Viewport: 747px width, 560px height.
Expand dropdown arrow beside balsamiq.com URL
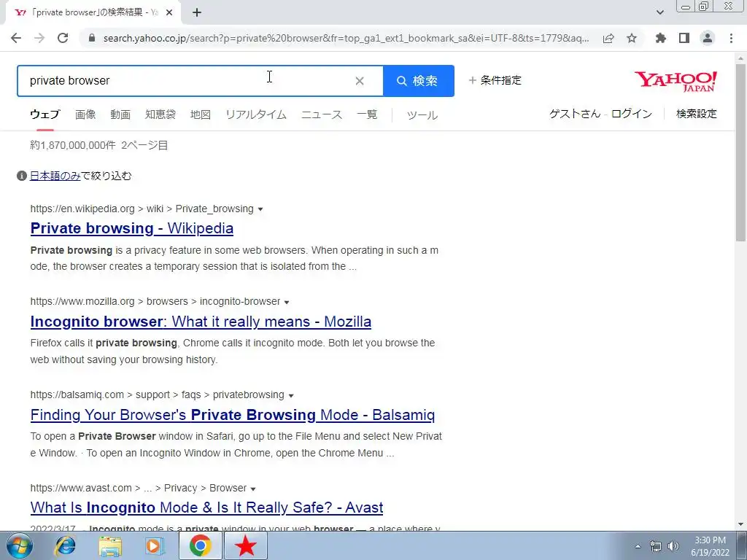coord(291,395)
